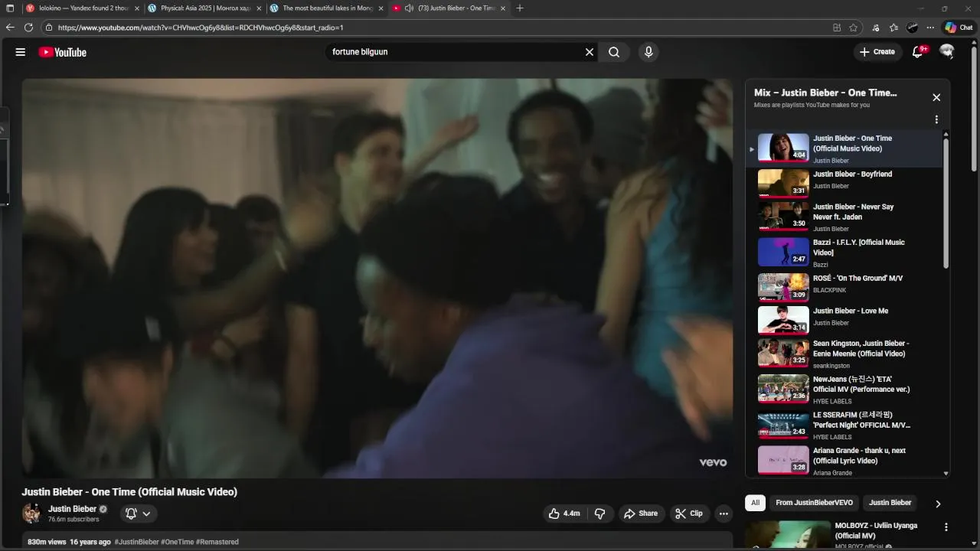
Task: Play Bazzi - I.F.L.Y. from the mix
Action: [x=844, y=253]
